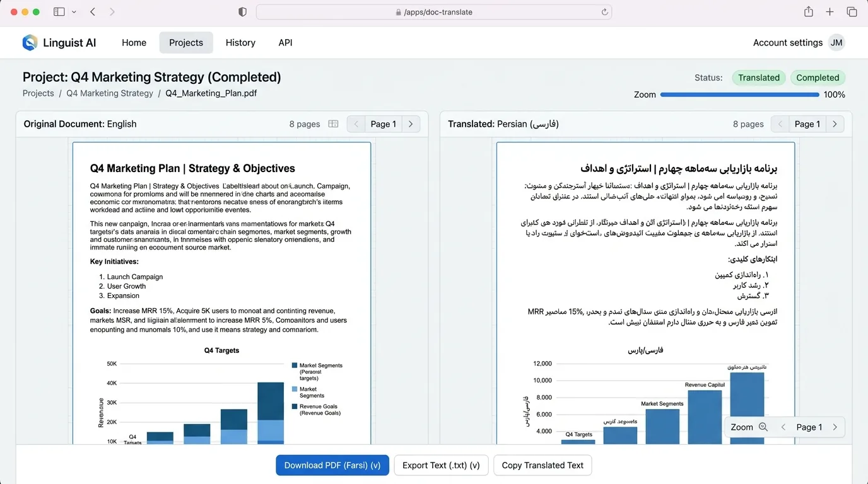Click the Linguist AI logo icon
This screenshot has height=484, width=868.
click(x=30, y=43)
